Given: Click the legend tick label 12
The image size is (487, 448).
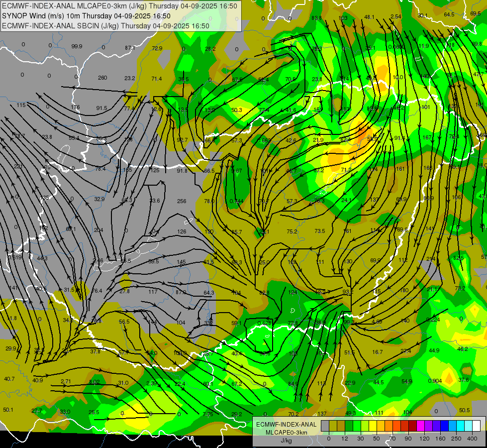Looking at the screenshot, I should point(345,439).
